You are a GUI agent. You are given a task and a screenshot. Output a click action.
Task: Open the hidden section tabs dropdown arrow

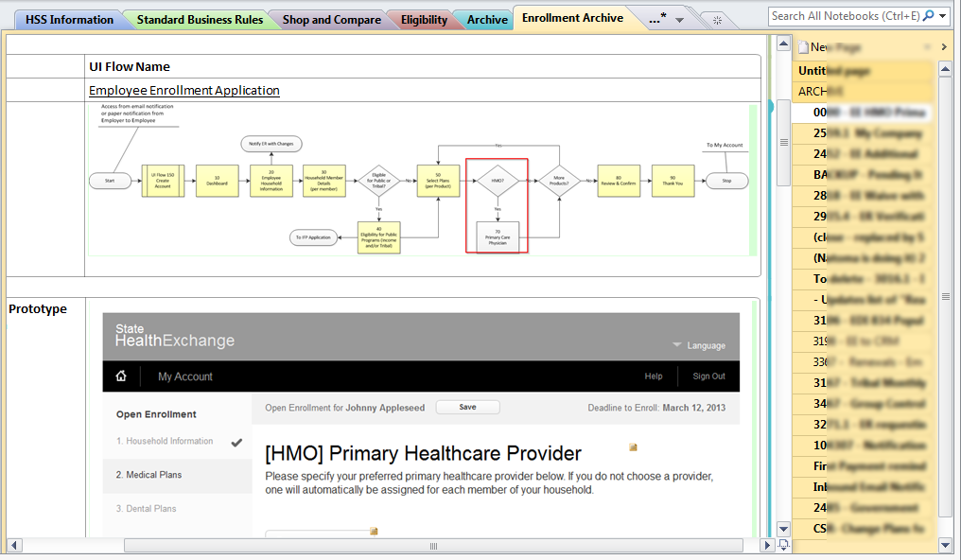679,20
